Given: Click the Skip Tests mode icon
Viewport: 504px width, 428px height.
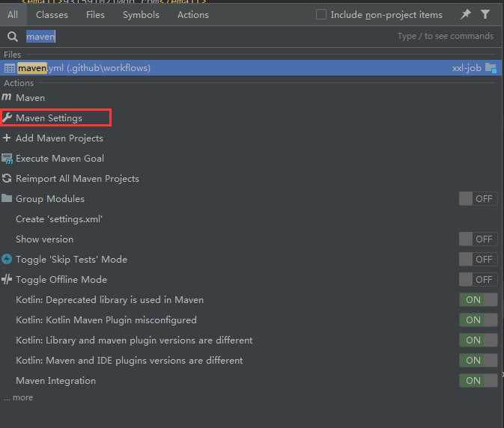Looking at the screenshot, I should point(7,259).
